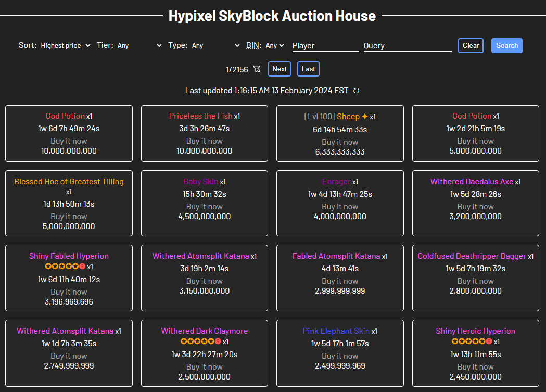
Task: Click the price 3,196,969,696
Action: coord(69,302)
